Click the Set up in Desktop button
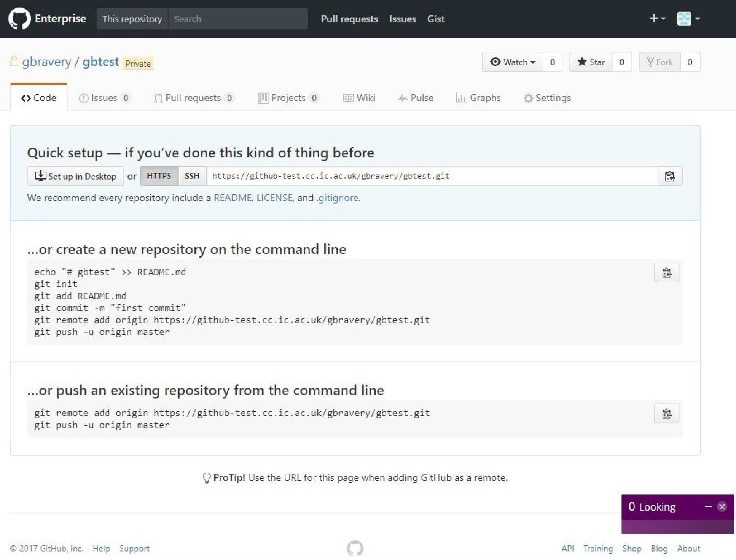This screenshot has height=560, width=736. pyautogui.click(x=75, y=176)
